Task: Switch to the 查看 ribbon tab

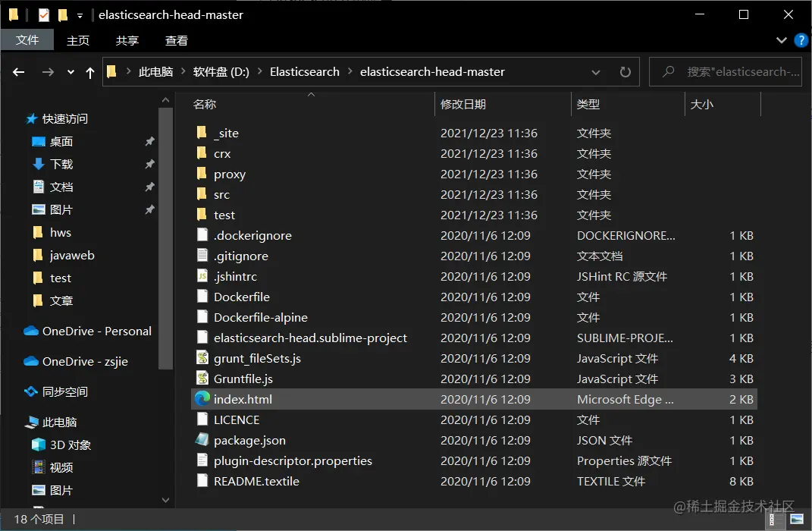Action: click(175, 40)
